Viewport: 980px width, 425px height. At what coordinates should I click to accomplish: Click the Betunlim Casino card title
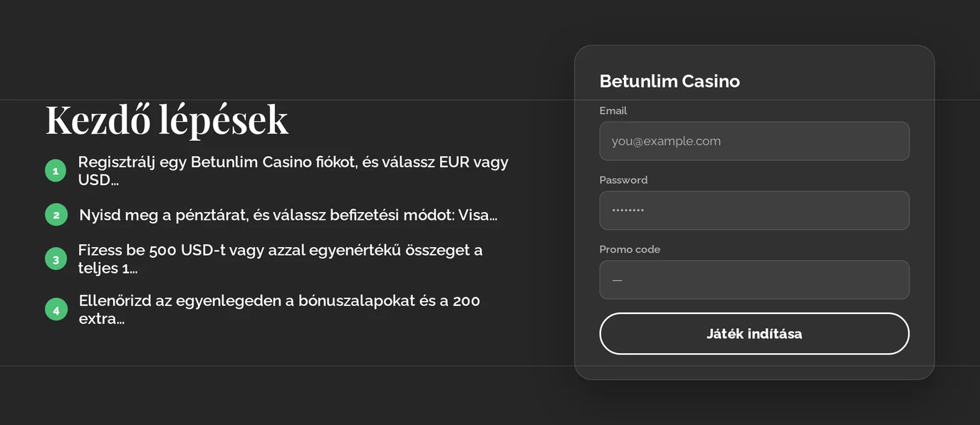[669, 81]
